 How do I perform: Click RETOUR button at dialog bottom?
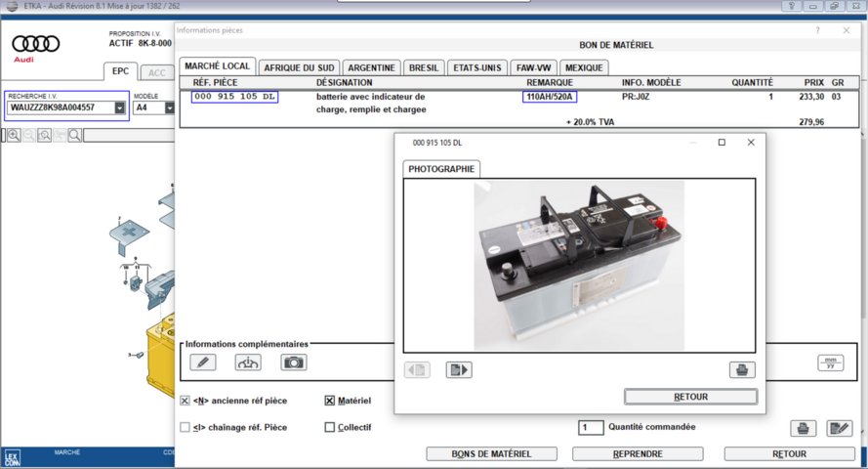789,454
